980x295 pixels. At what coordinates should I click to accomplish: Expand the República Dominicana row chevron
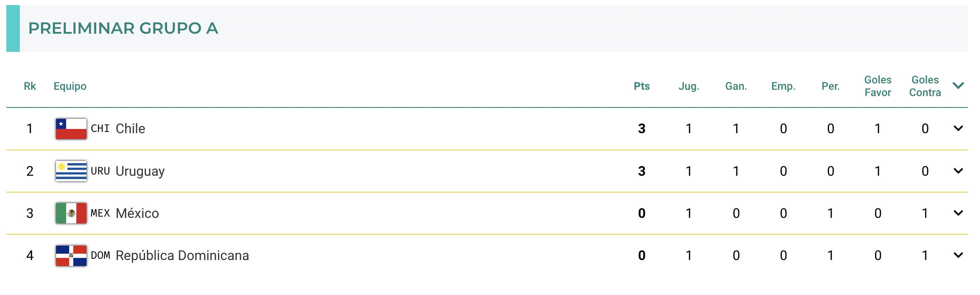[x=958, y=255]
